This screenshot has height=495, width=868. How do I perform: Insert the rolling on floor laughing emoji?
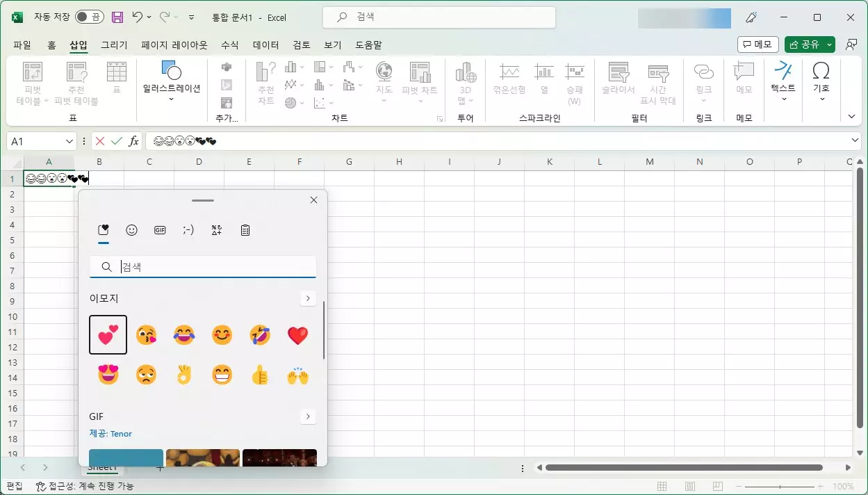coord(260,335)
